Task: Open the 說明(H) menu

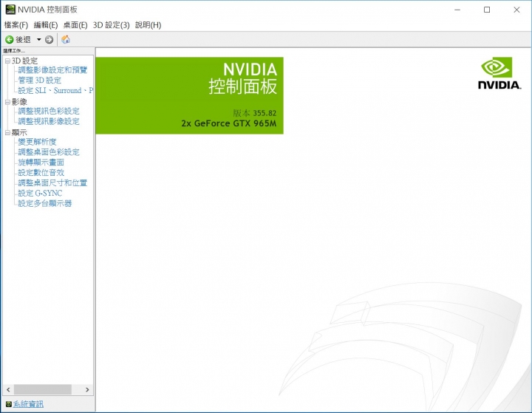Action: click(149, 25)
